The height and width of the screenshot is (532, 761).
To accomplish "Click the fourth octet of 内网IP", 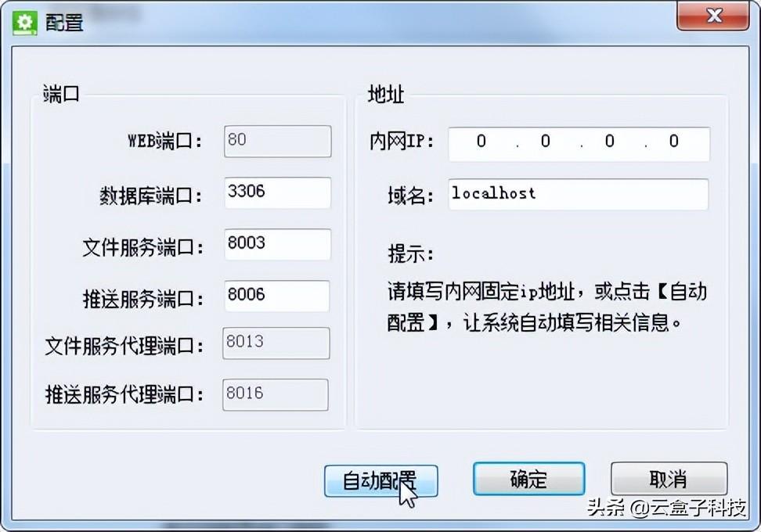I will point(673,141).
